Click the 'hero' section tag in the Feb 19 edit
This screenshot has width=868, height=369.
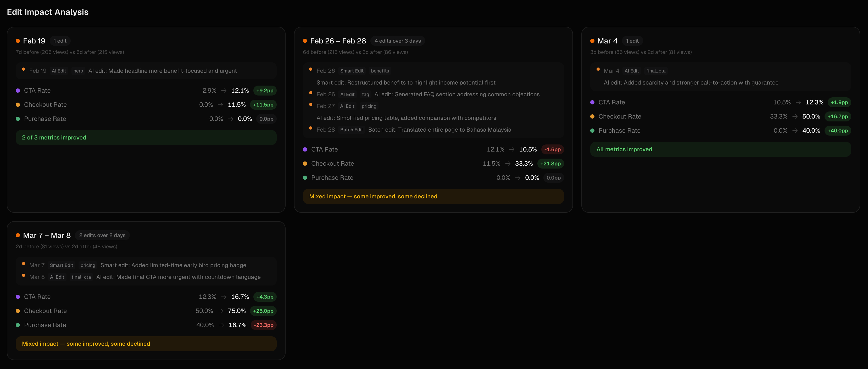click(78, 71)
